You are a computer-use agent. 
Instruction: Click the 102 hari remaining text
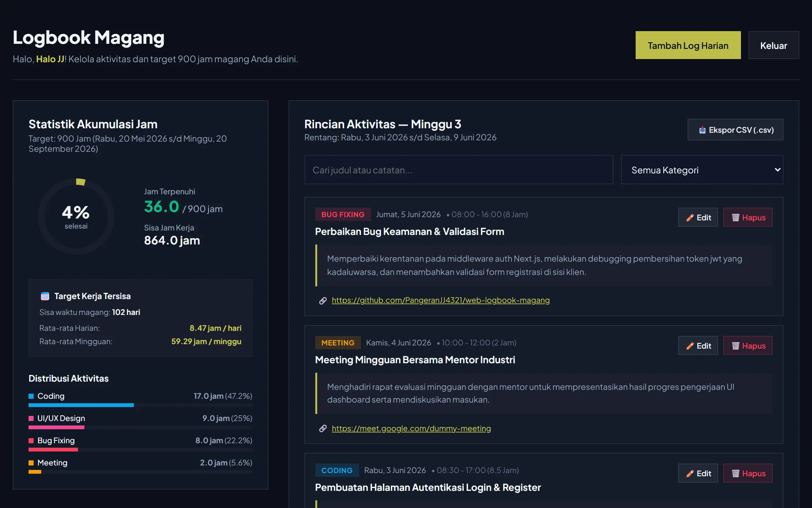click(126, 312)
